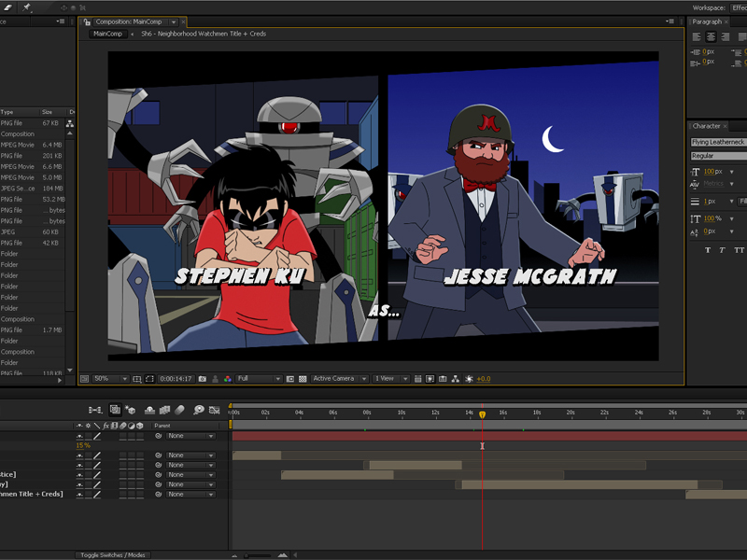Screen dimensions: 747x560
Task: Open Timeline button in viewer footer
Action: click(x=443, y=379)
